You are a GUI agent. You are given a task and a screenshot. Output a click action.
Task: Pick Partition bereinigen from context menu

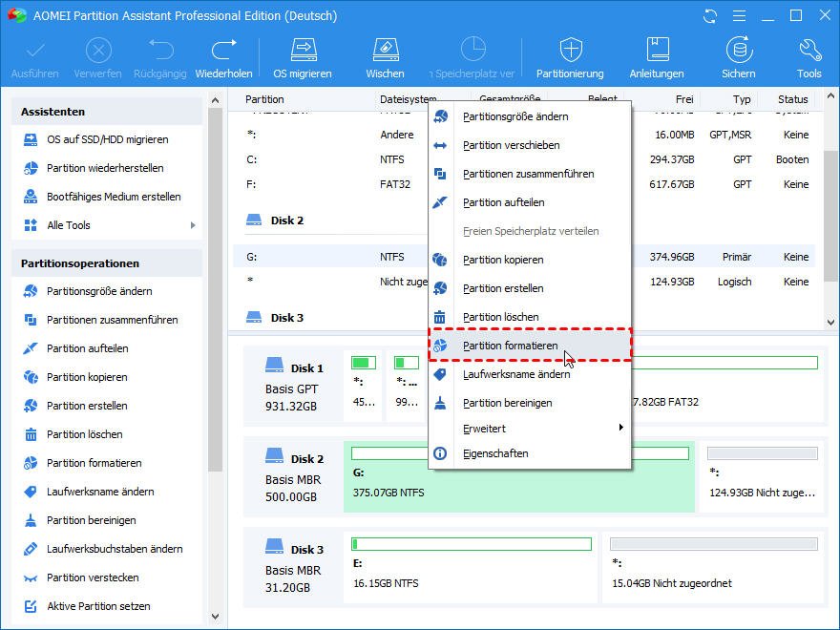(529, 403)
